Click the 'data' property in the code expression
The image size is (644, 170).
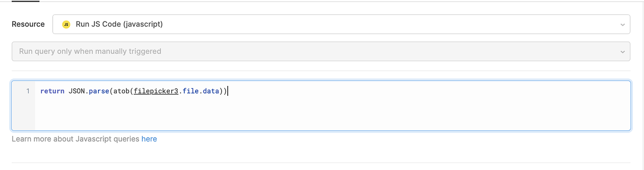[x=210, y=91]
